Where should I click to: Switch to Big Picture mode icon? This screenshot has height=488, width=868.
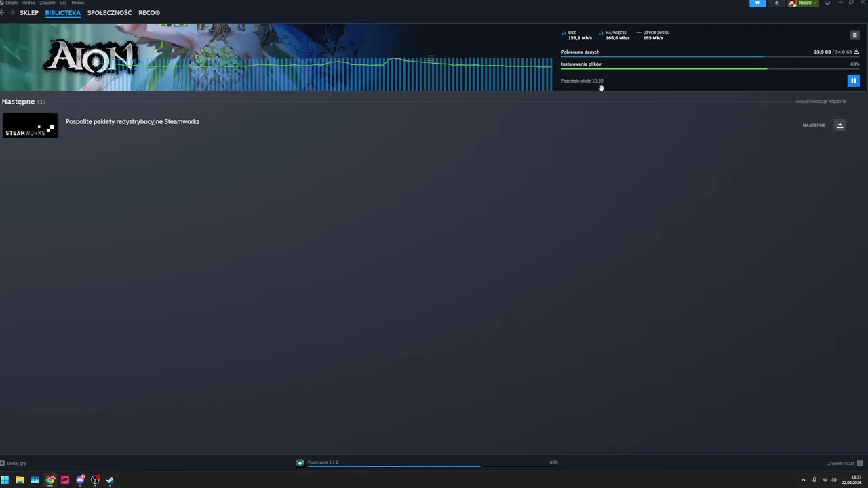[x=827, y=3]
